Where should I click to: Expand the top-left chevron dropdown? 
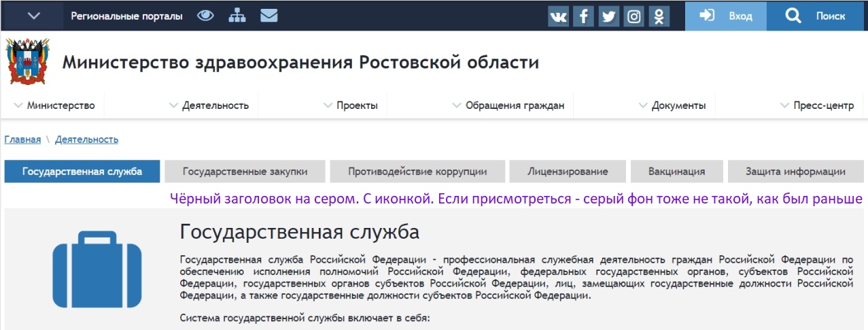click(x=33, y=16)
